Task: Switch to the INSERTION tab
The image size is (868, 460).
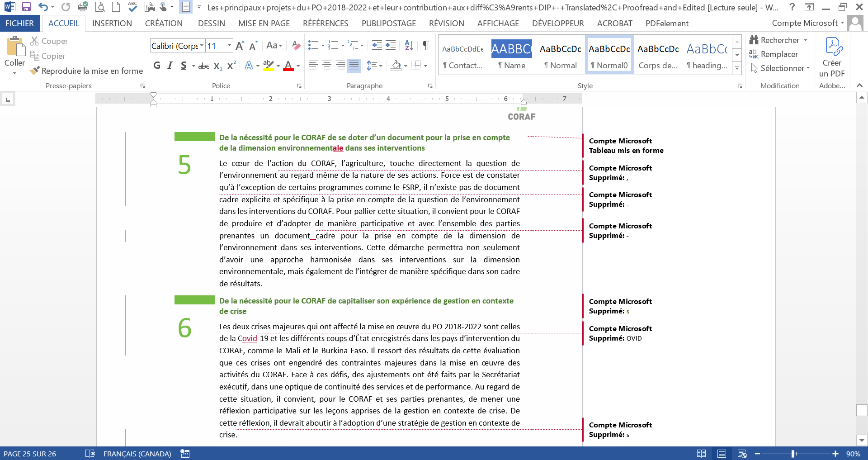Action: (x=112, y=24)
